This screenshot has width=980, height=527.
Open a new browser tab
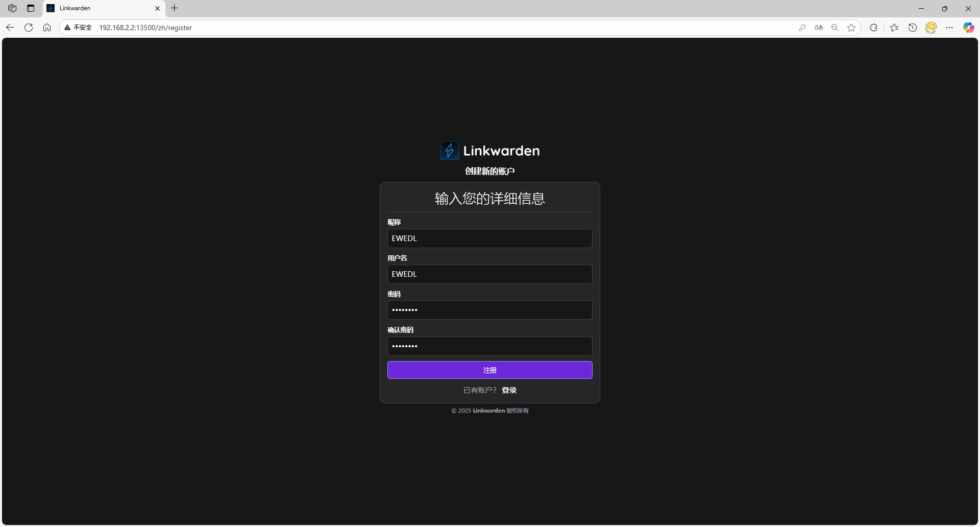[175, 8]
